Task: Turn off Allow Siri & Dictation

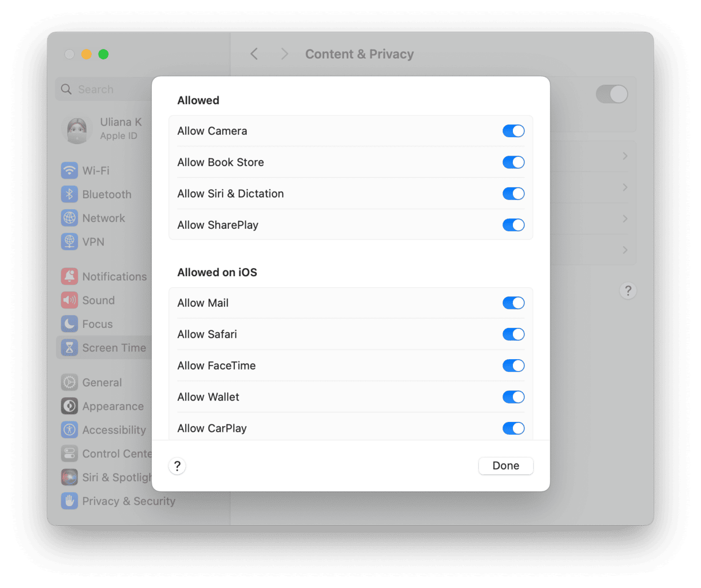Action: click(x=513, y=194)
